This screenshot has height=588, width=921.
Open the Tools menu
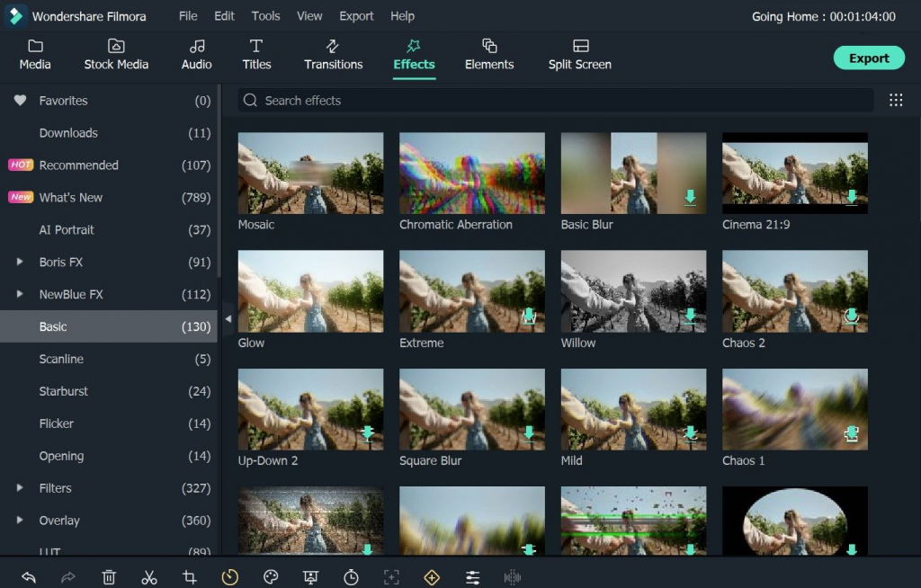coord(265,16)
